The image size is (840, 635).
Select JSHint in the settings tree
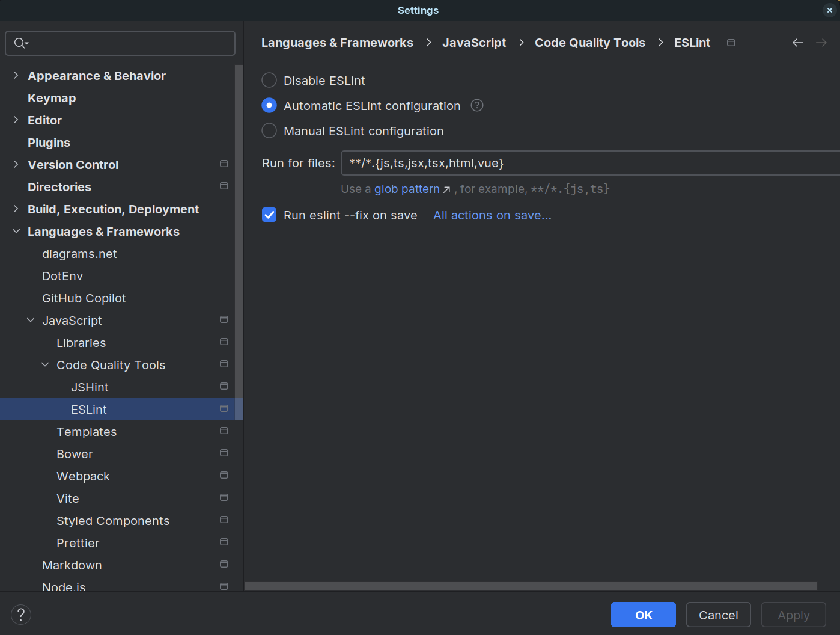[90, 387]
